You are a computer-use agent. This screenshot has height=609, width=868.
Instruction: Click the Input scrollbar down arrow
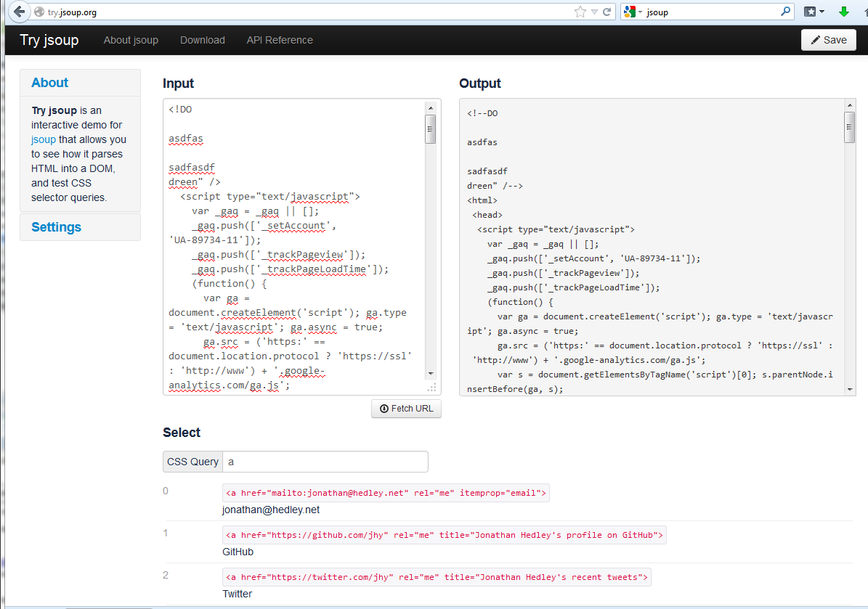(430, 374)
